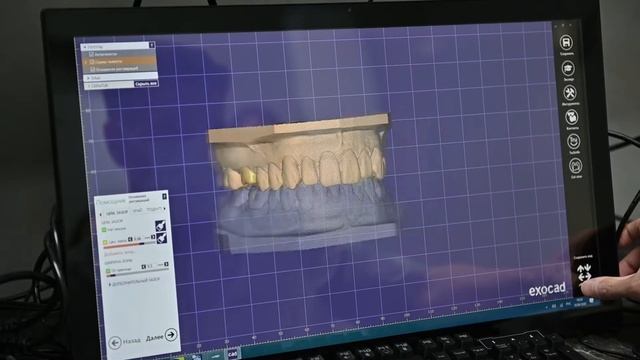Image resolution: width=640 pixels, height=360 pixels.
Task: Toggle the green checkbox above the dark slider
Action: [x=108, y=270]
